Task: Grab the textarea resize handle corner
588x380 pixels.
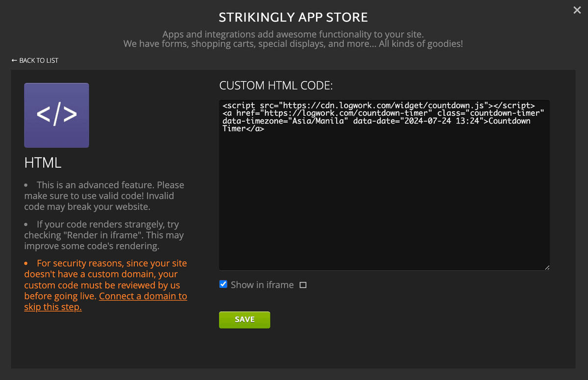Action: pos(547,267)
